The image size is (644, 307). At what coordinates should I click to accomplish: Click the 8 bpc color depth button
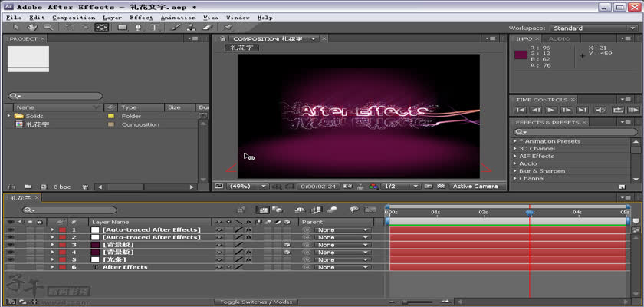pyautogui.click(x=62, y=187)
